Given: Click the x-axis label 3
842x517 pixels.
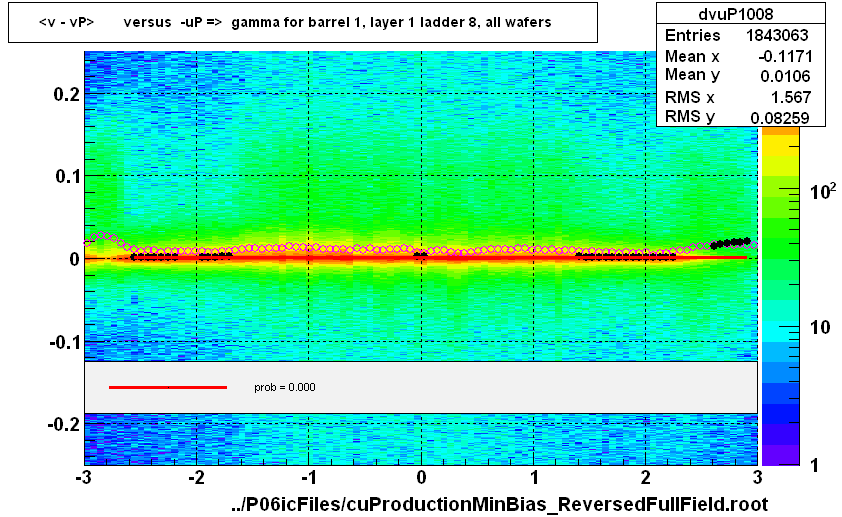Looking at the screenshot, I should click(x=758, y=477).
